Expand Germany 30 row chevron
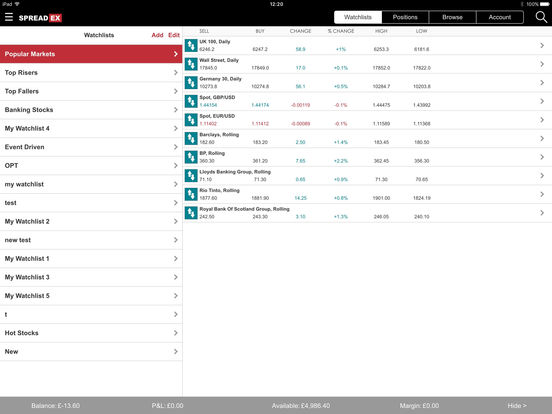 pos(542,83)
